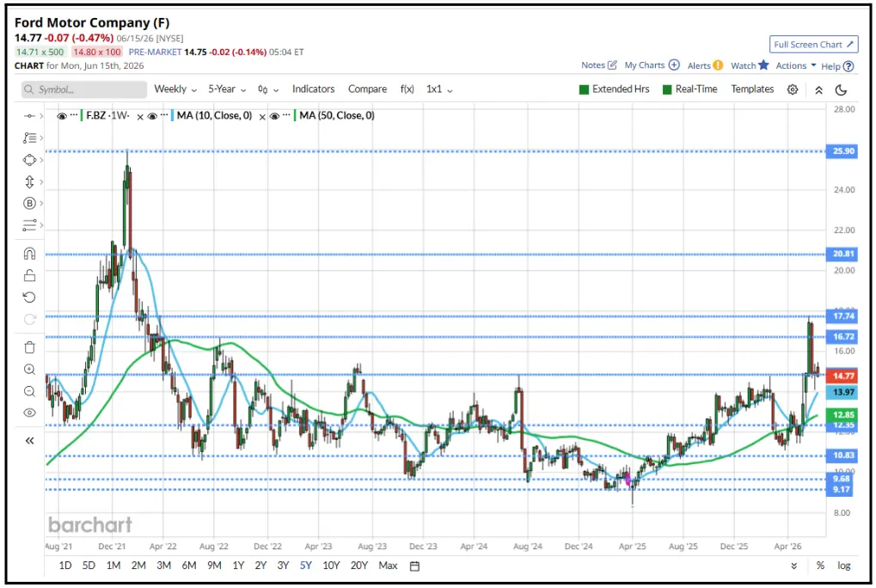
Task: Select the 20.81 horizontal level label
Action: click(842, 254)
